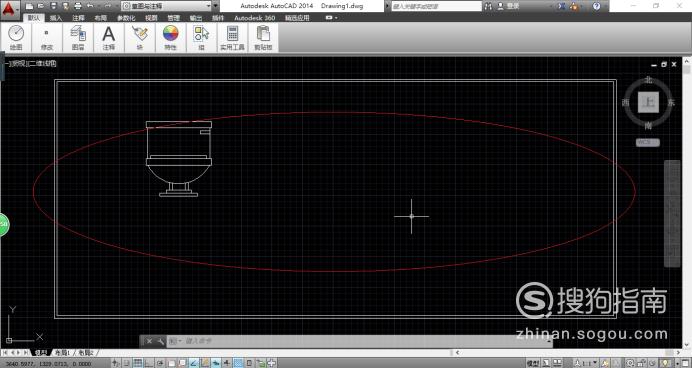Open the 绘图 (Draw) ribbon panel
The width and height of the screenshot is (692, 368).
[16, 38]
